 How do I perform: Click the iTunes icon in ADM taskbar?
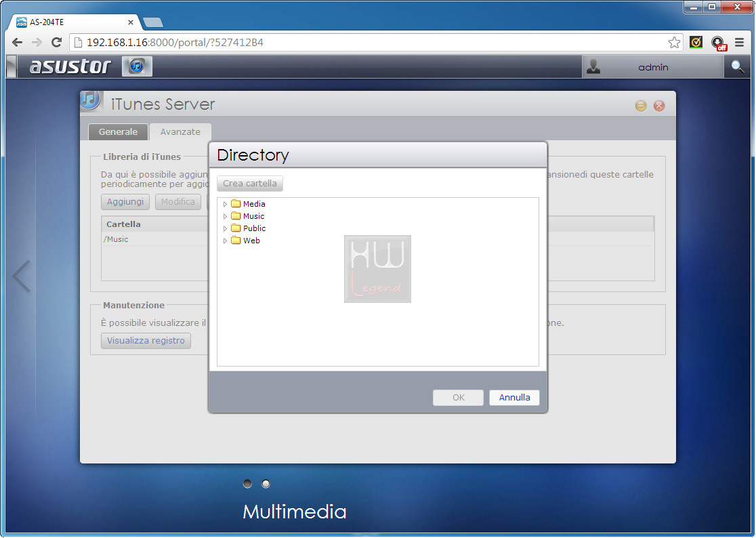pos(137,66)
